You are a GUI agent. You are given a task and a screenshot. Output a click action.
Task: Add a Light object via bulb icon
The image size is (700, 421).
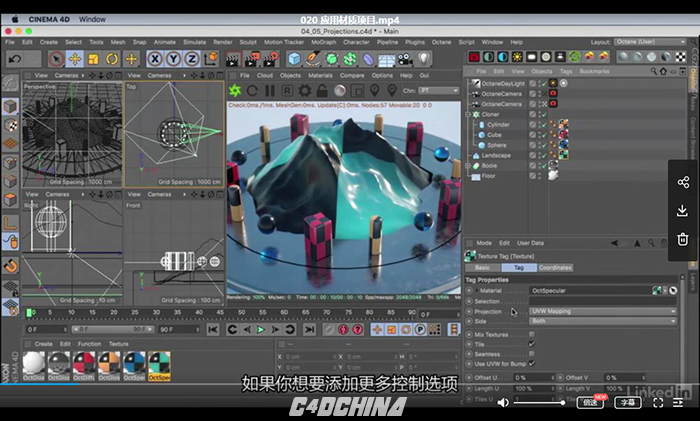point(424,58)
